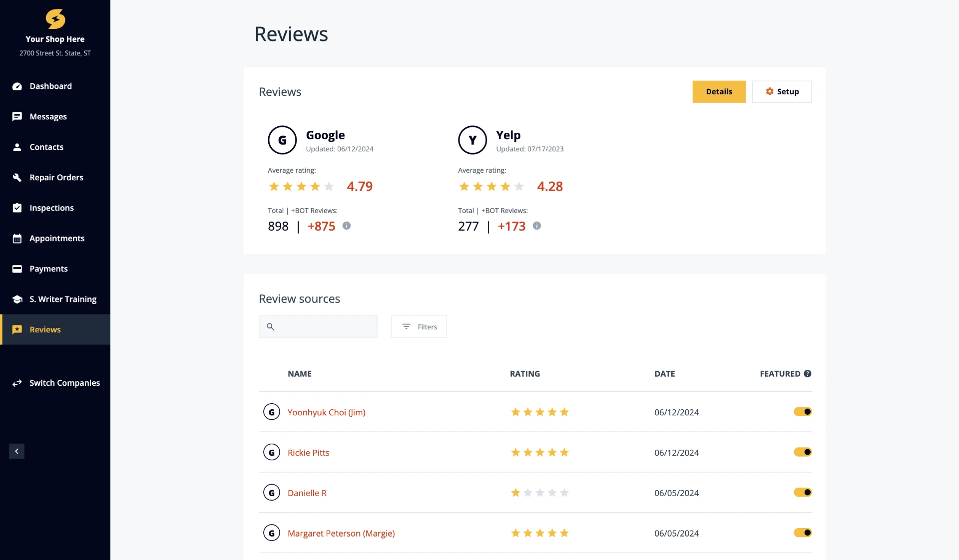Open Contacts from the sidebar
Screen dimensions: 959x560
click(55, 147)
